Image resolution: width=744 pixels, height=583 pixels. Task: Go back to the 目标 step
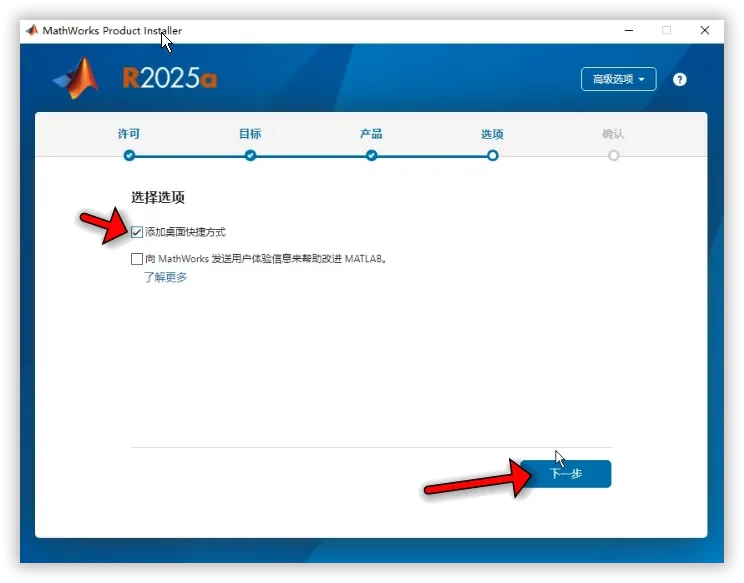(x=251, y=155)
